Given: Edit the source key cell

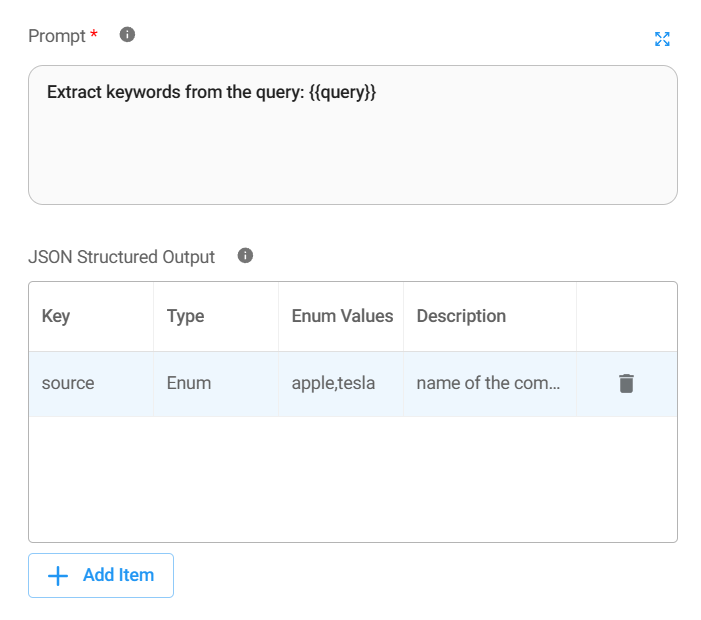Looking at the screenshot, I should click(x=68, y=383).
